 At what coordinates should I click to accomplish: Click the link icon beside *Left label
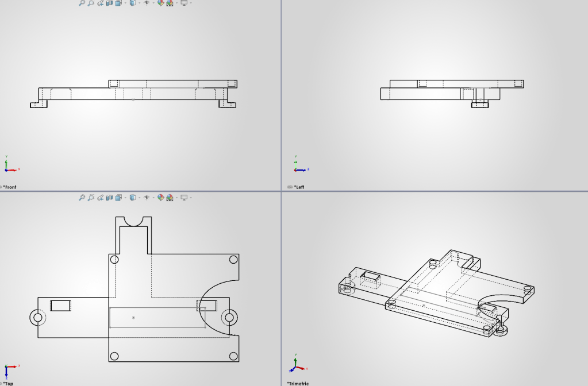[x=290, y=187]
